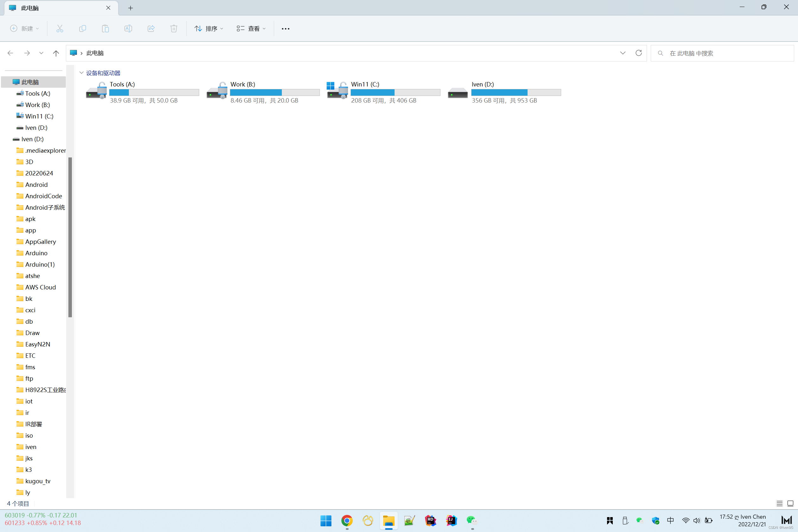
Task: Click the network status icon
Action: tap(685, 521)
